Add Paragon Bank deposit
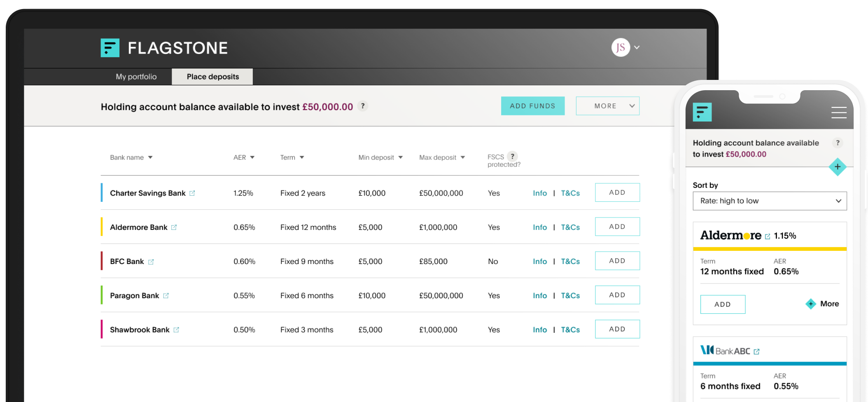This screenshot has height=402, width=868. point(617,295)
